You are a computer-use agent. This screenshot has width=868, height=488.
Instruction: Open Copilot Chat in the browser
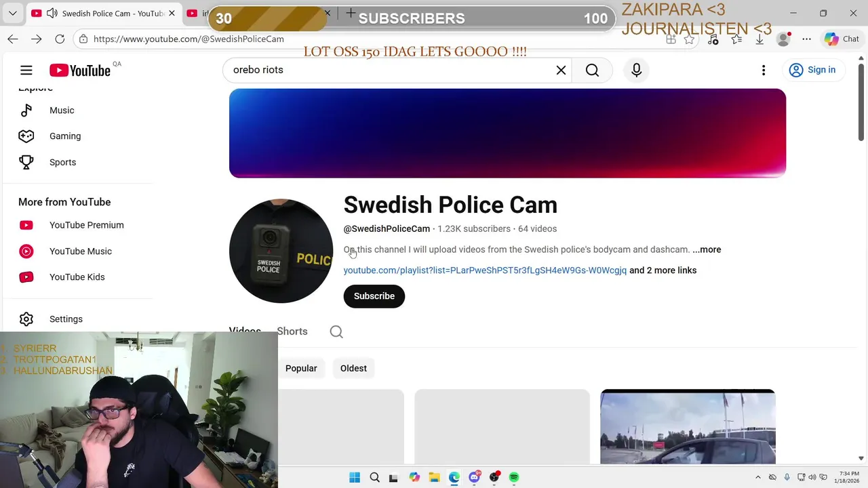tap(842, 39)
